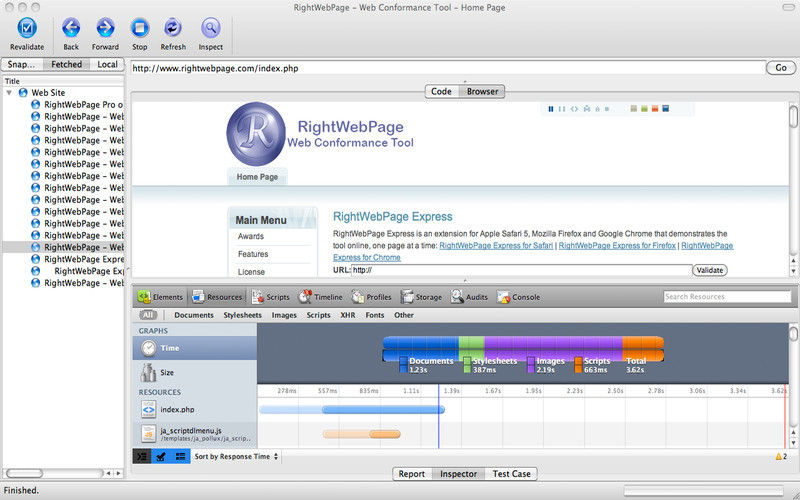Open the Test Case tab

[x=511, y=474]
